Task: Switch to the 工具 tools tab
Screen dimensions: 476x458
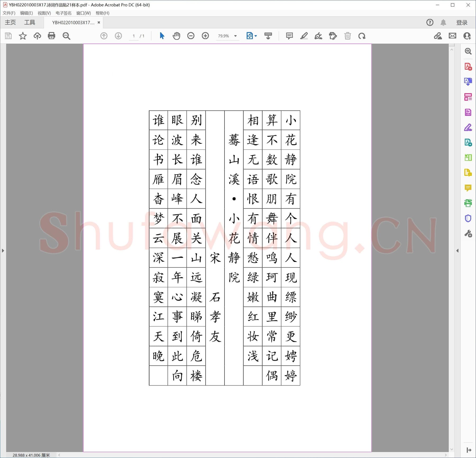Action: [30, 22]
